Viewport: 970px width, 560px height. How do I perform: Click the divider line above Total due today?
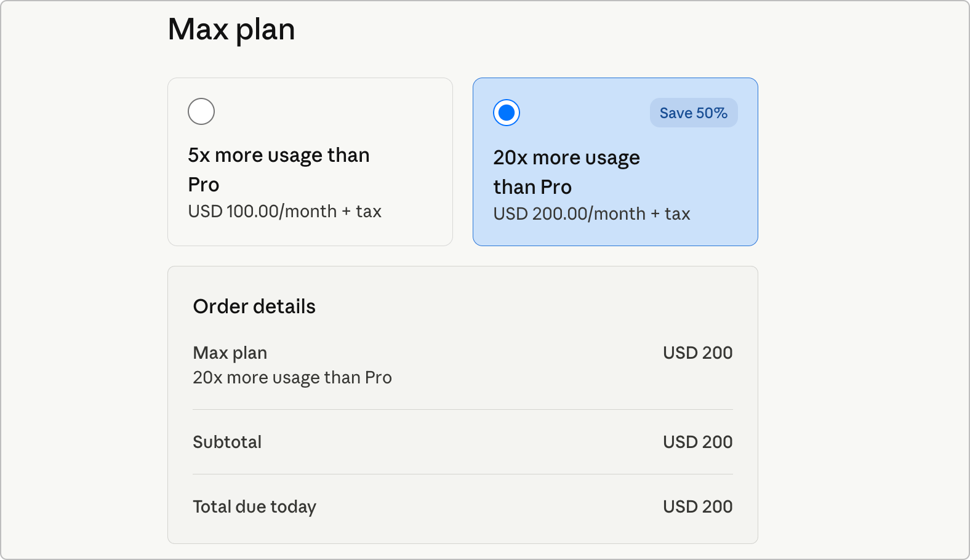[463, 474]
